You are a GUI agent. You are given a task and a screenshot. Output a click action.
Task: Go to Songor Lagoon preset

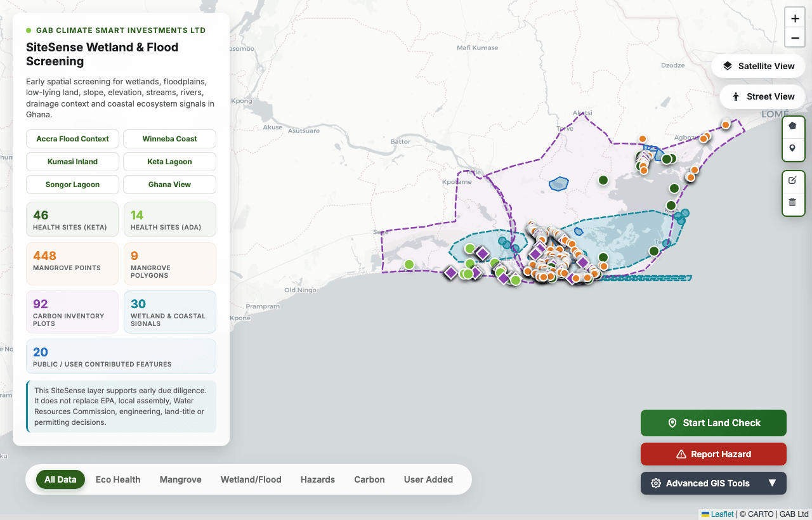coord(72,185)
